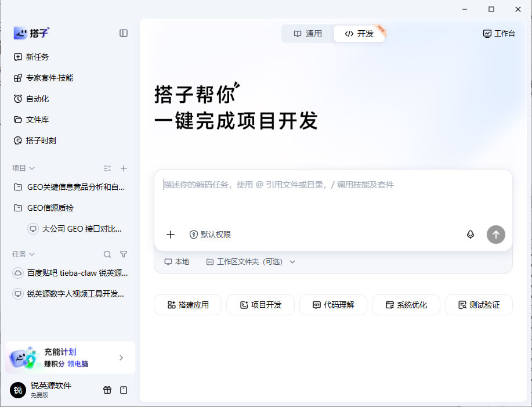Open 专家套件·技能 from the sidebar
532x407 pixels.
[x=44, y=78]
